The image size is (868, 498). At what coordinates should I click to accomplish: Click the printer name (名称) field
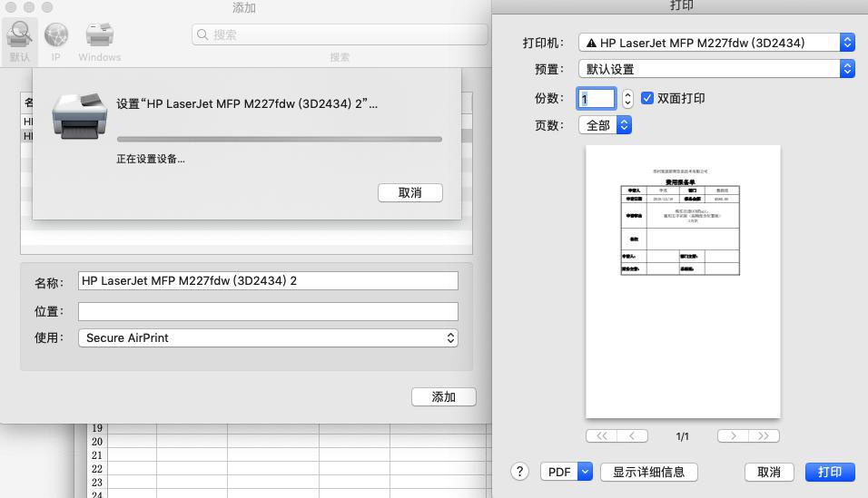268,280
